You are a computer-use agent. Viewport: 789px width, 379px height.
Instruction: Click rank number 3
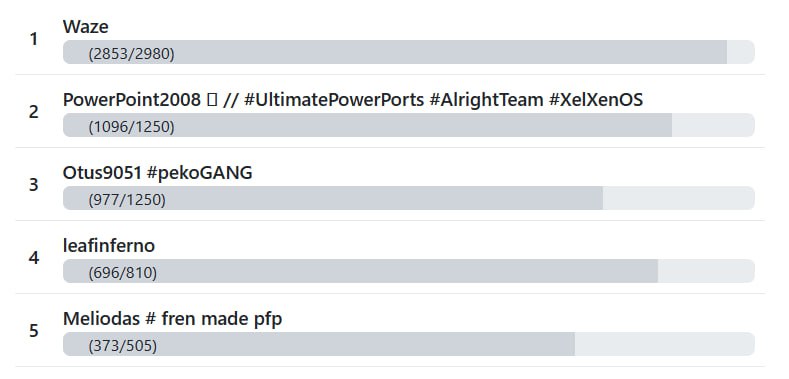point(34,185)
